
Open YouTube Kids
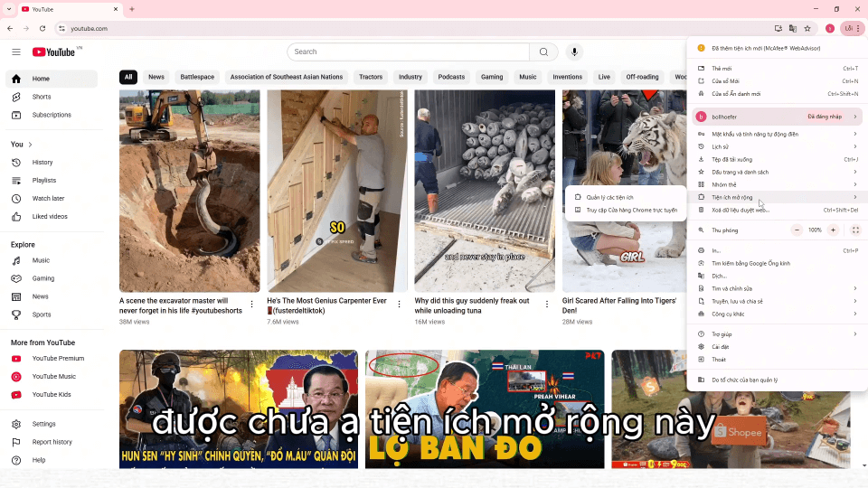click(52, 395)
